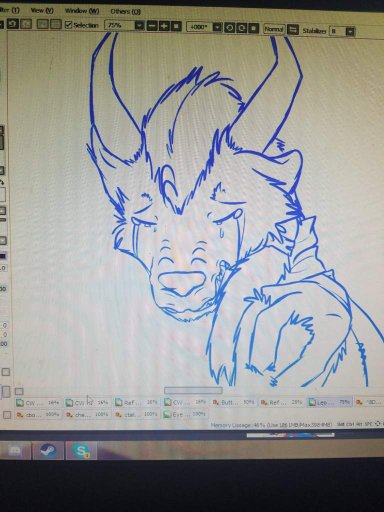
Task: Zoom out with the minus icon
Action: pos(152,26)
